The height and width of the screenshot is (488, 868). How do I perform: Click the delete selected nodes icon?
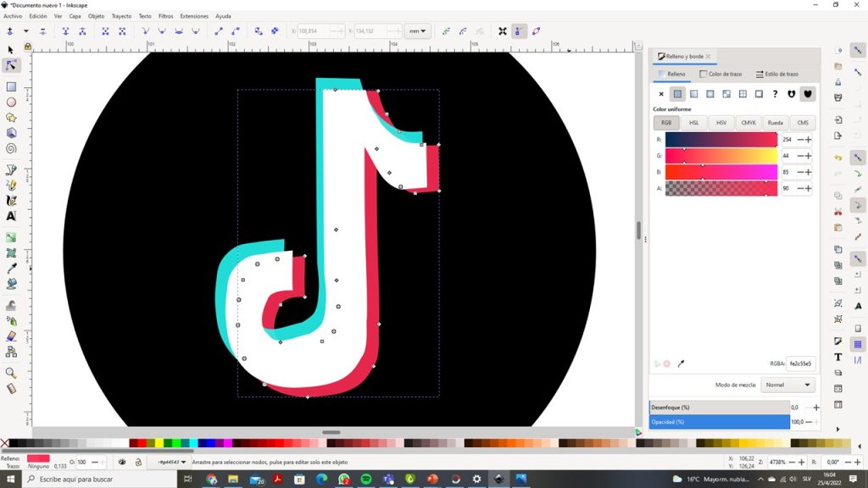tap(42, 31)
